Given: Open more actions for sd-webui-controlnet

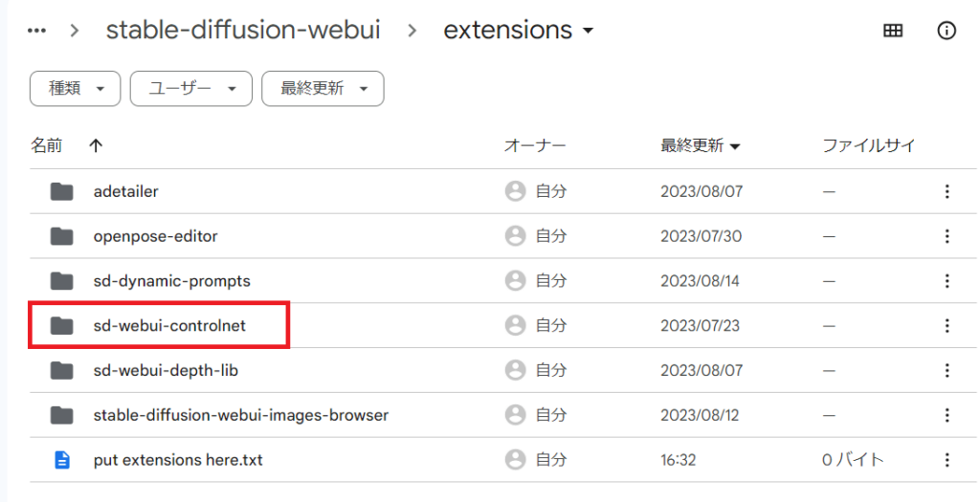Looking at the screenshot, I should click(947, 326).
